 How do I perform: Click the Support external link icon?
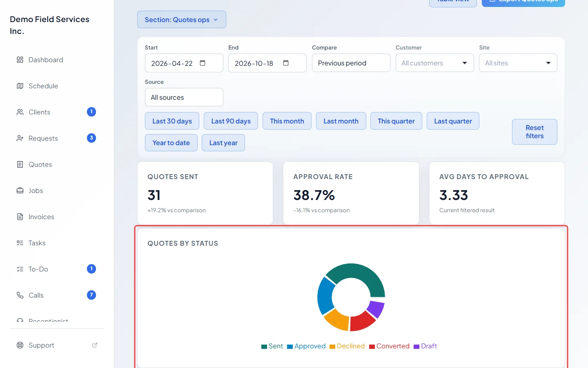tap(95, 345)
